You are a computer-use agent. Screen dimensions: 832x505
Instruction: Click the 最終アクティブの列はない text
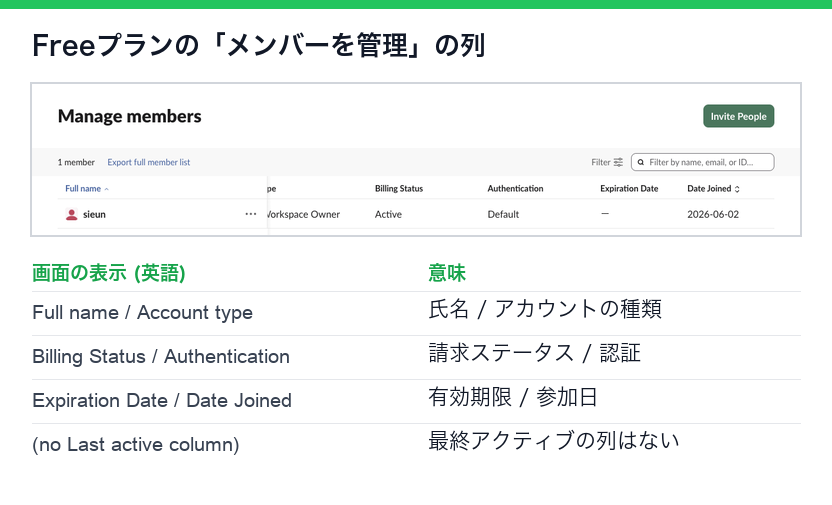point(553,441)
